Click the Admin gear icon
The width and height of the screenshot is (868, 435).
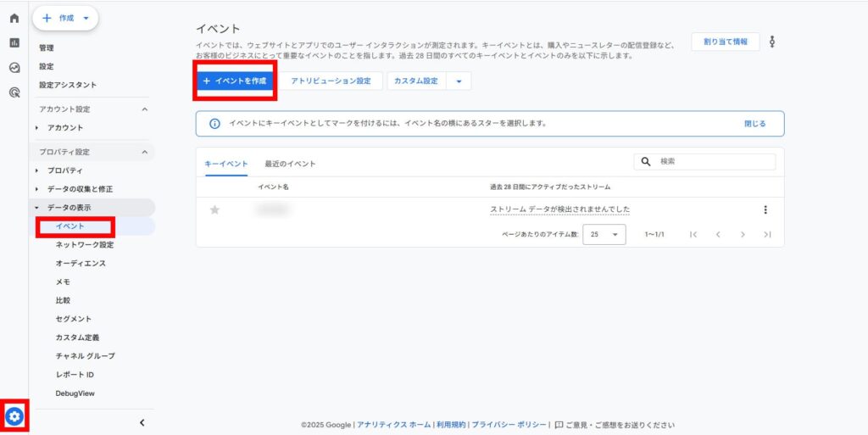(x=14, y=416)
